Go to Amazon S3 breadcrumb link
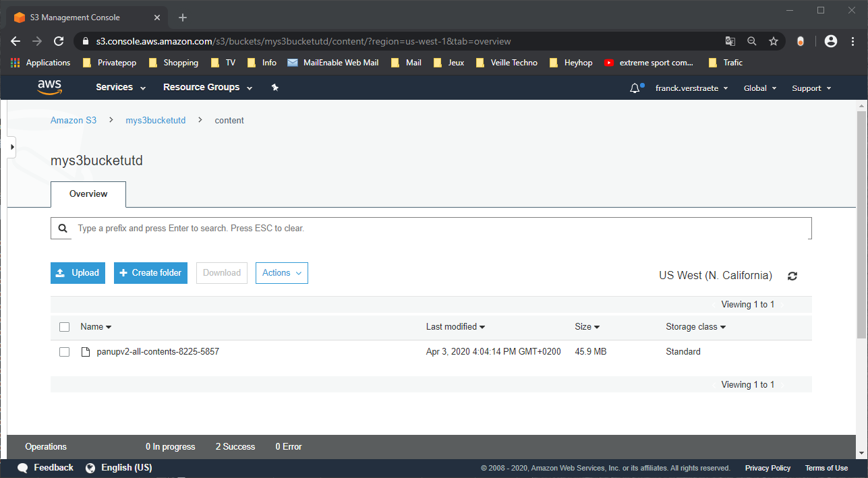 coord(74,121)
